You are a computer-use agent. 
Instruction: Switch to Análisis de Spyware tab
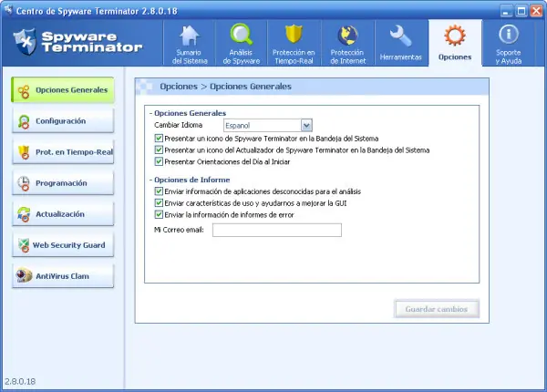point(242,44)
